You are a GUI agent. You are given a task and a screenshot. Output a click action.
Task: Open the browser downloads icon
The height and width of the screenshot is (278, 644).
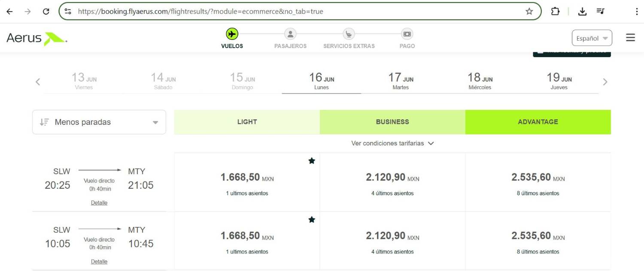coord(582,12)
